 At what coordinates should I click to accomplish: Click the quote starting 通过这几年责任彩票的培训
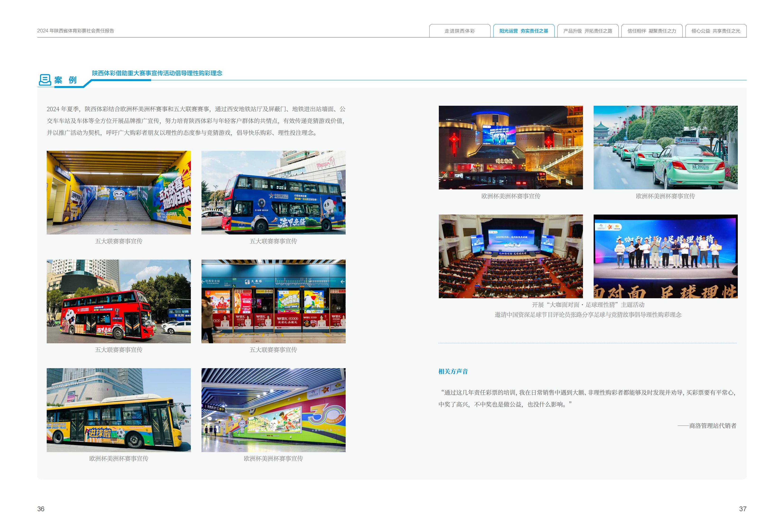(x=588, y=393)
